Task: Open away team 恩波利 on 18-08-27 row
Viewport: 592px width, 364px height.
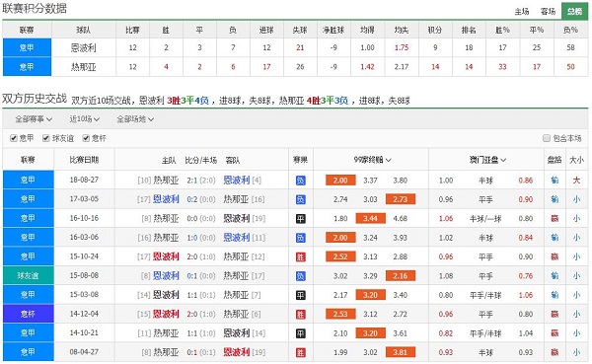Action: pos(237,181)
